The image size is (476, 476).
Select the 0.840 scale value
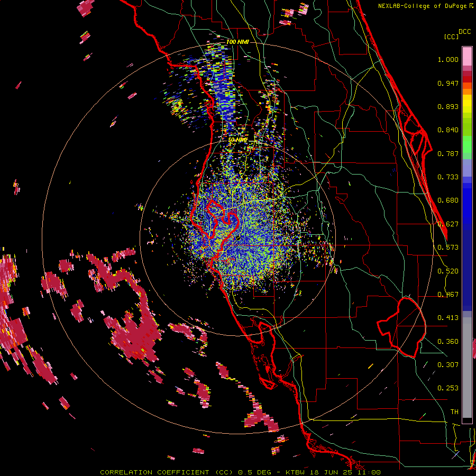(448, 130)
